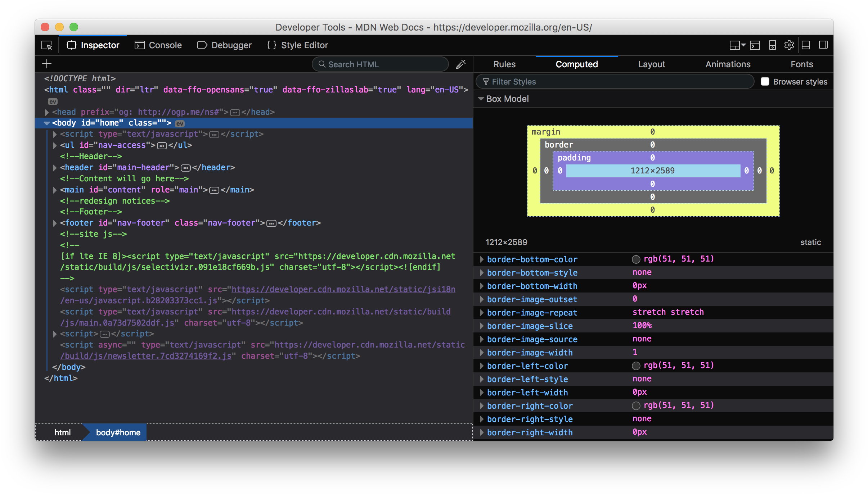Add new node with plus icon

(x=47, y=64)
